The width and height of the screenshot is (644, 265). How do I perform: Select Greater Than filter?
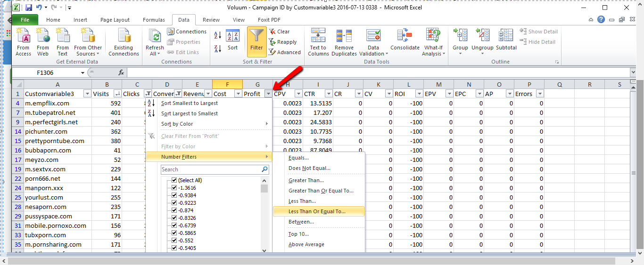319,180
